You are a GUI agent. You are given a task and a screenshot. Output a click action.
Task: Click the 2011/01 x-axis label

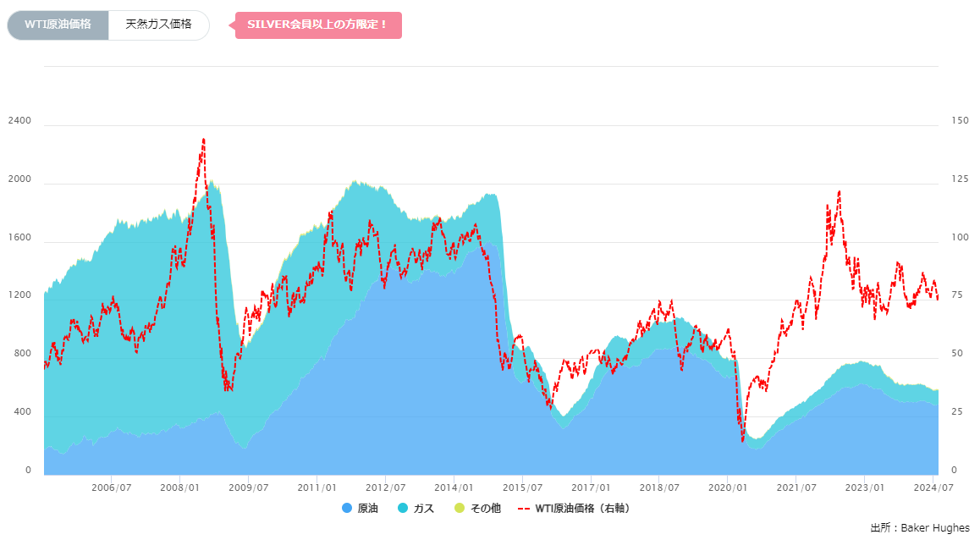coord(317,488)
